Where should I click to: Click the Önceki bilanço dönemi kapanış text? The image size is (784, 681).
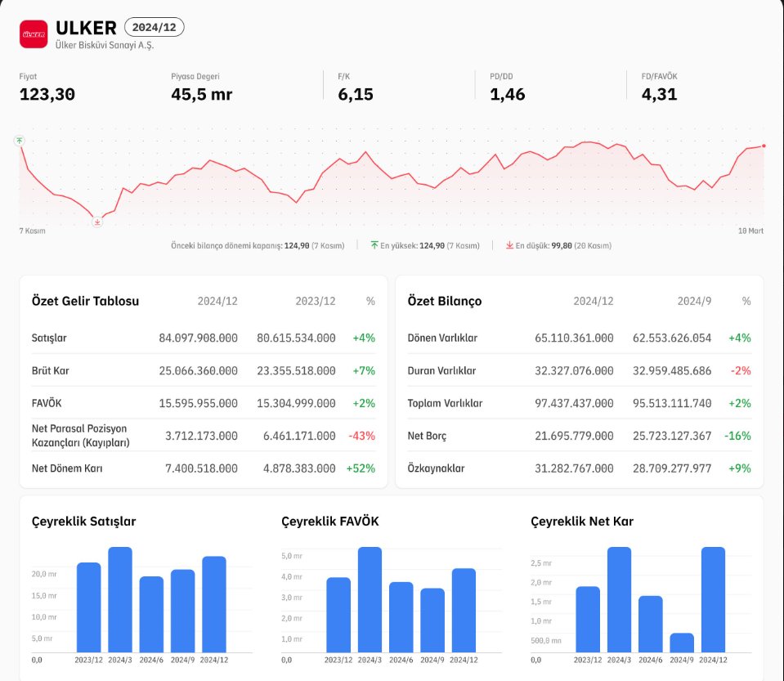258,245
